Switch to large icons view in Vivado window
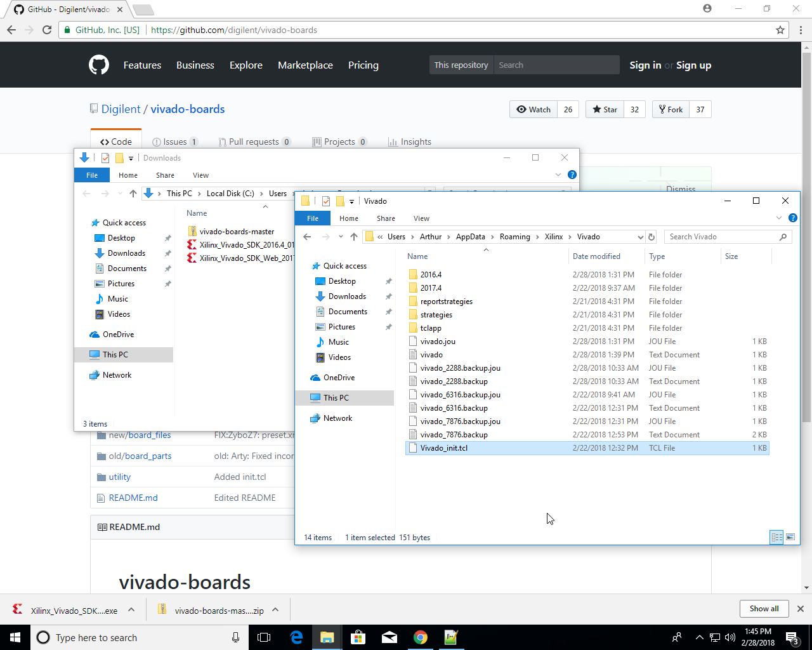 (790, 537)
